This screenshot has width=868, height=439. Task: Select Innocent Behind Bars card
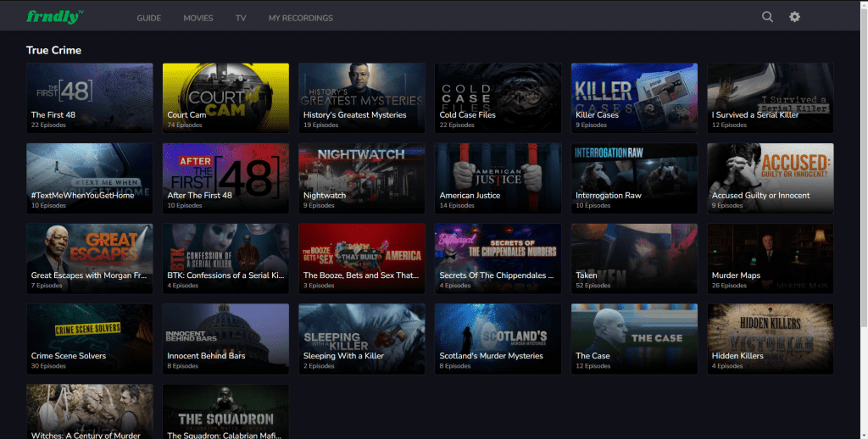[x=225, y=339]
